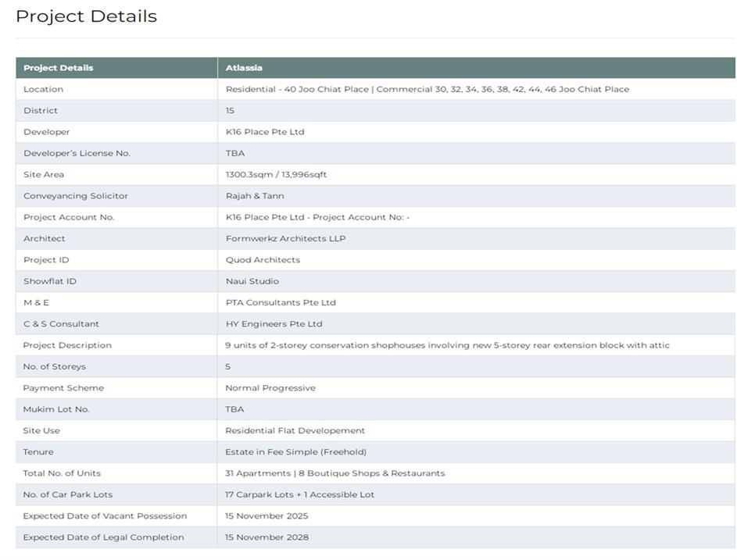Click the 15 November 2025 possession date

coord(267,516)
